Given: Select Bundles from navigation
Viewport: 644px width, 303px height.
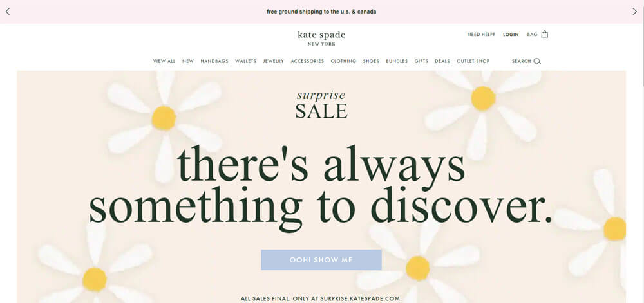Looking at the screenshot, I should (x=397, y=61).
